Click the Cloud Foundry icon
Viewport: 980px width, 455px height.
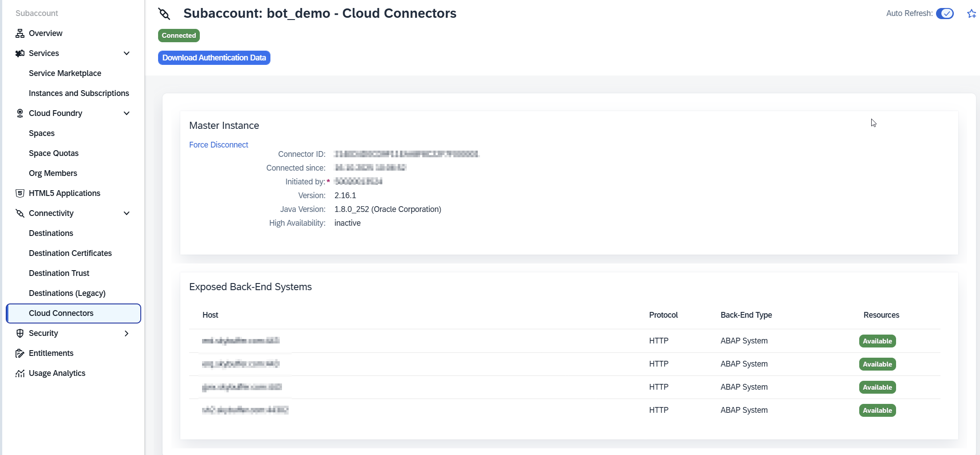tap(20, 113)
